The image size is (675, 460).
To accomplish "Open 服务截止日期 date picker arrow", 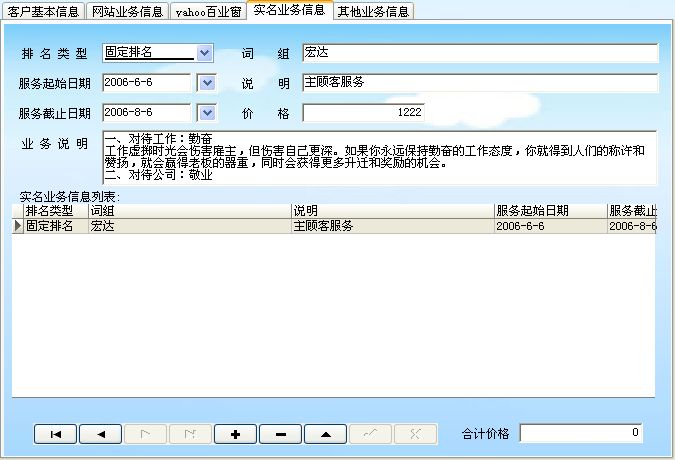I will coord(207,113).
